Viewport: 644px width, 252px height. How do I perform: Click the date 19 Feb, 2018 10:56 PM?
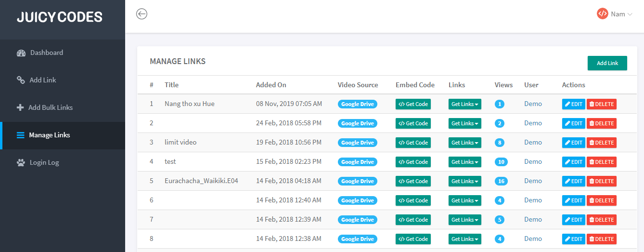pos(289,142)
